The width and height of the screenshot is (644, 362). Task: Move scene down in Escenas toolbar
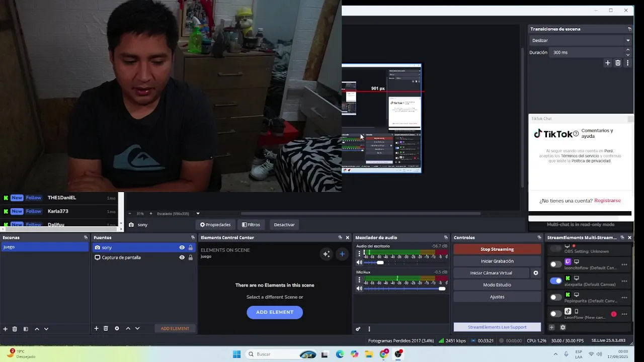46,329
